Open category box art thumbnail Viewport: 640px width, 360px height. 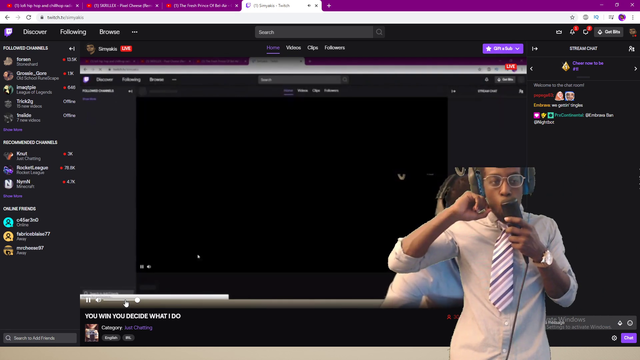(x=91, y=333)
